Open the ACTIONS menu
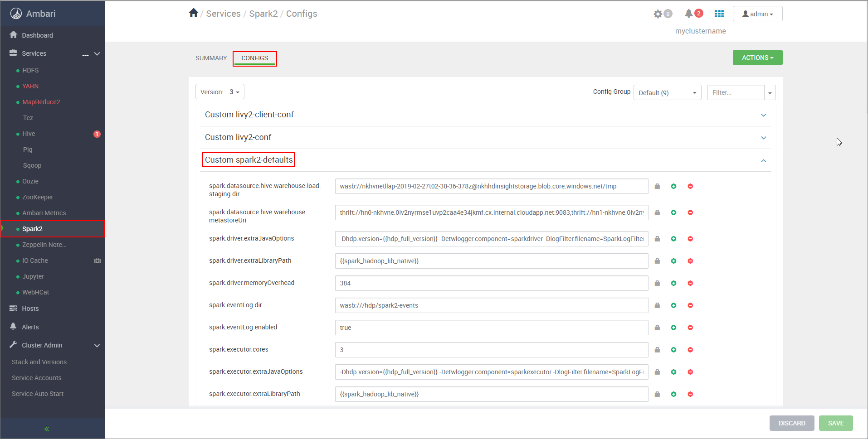The image size is (868, 439). [757, 58]
